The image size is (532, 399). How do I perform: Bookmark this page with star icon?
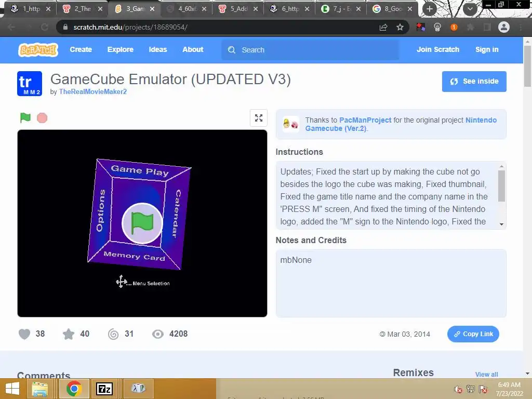[x=400, y=27]
